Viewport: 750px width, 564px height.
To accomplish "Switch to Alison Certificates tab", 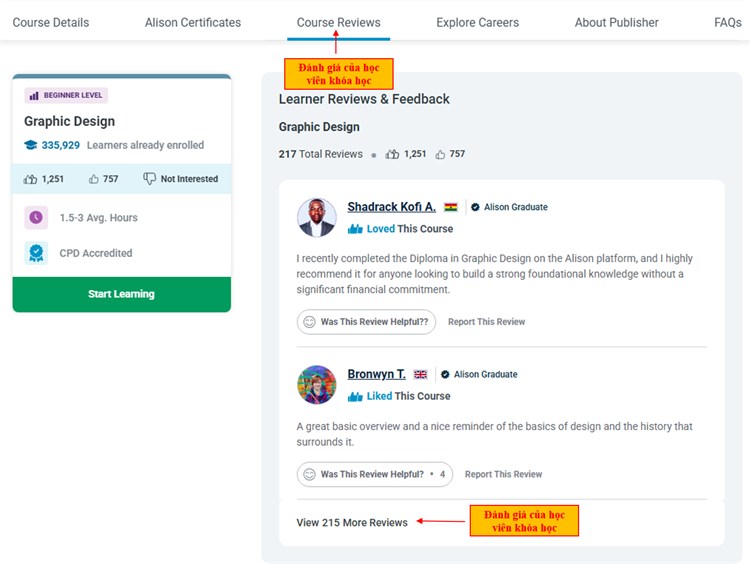I will click(x=192, y=22).
